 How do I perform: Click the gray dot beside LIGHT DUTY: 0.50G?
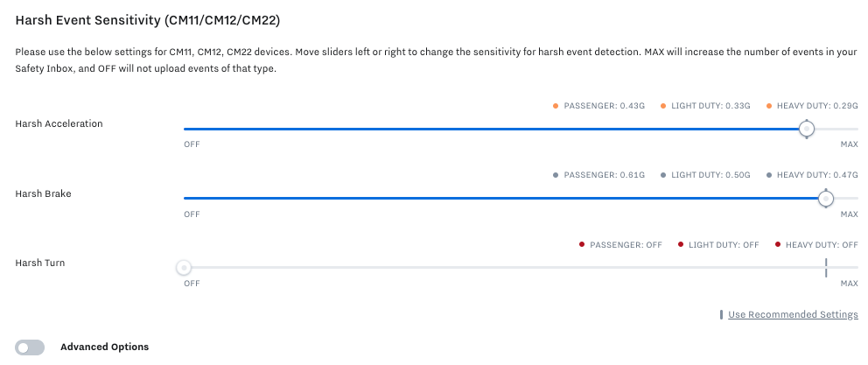point(662,175)
